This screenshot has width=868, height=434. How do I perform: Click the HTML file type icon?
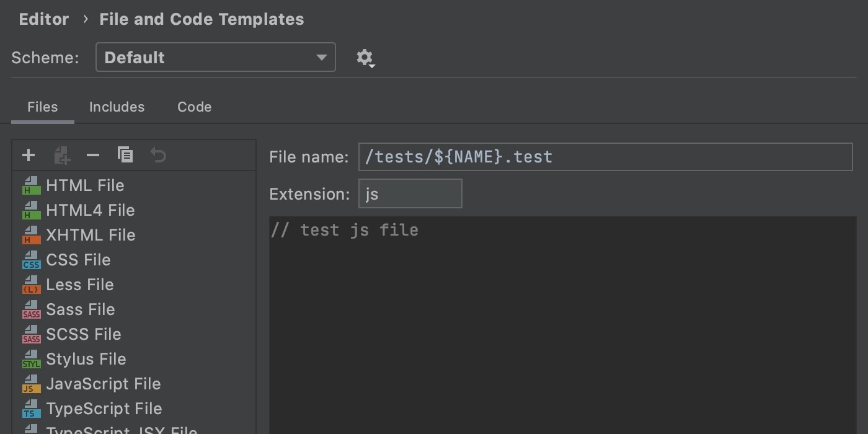(30, 185)
